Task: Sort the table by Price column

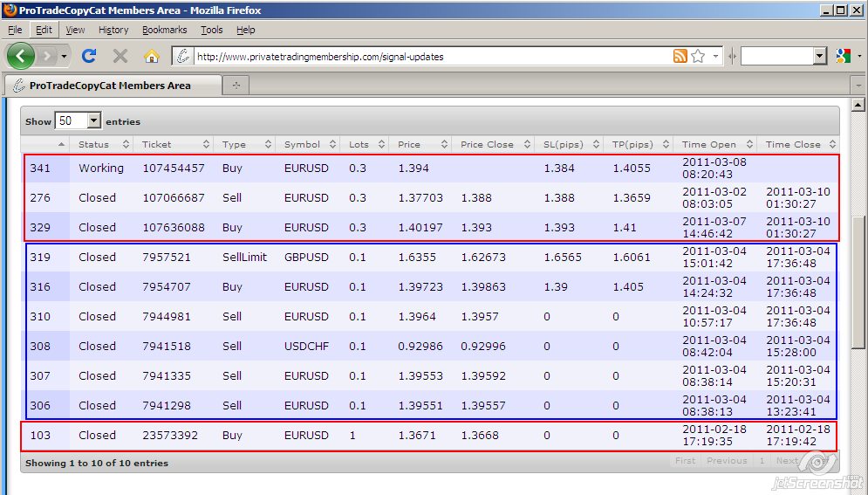Action: click(420, 145)
